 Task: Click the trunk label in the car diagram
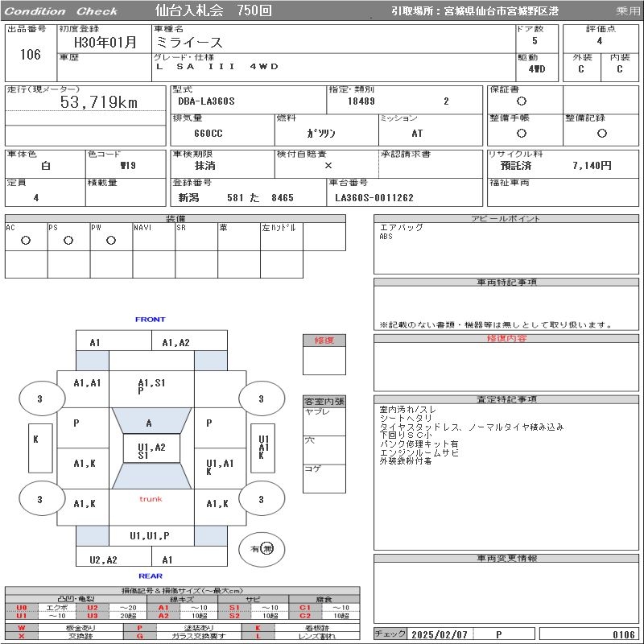pyautogui.click(x=151, y=499)
